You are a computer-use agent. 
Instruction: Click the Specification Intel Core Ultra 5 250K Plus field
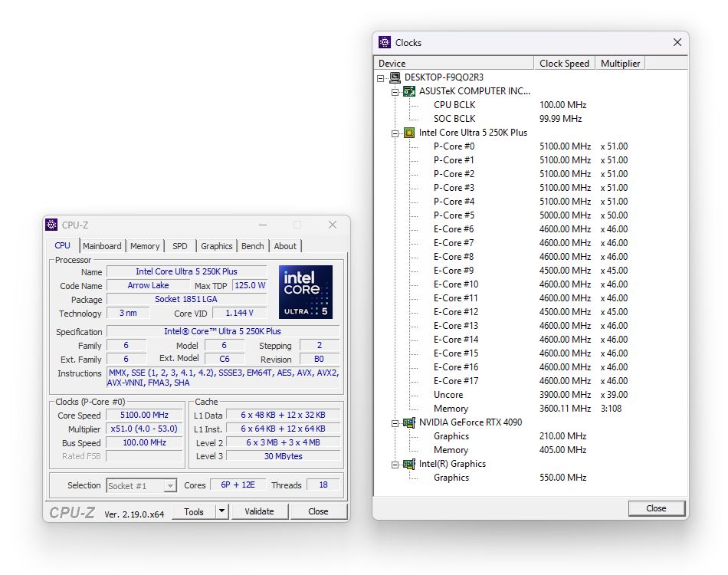[223, 331]
